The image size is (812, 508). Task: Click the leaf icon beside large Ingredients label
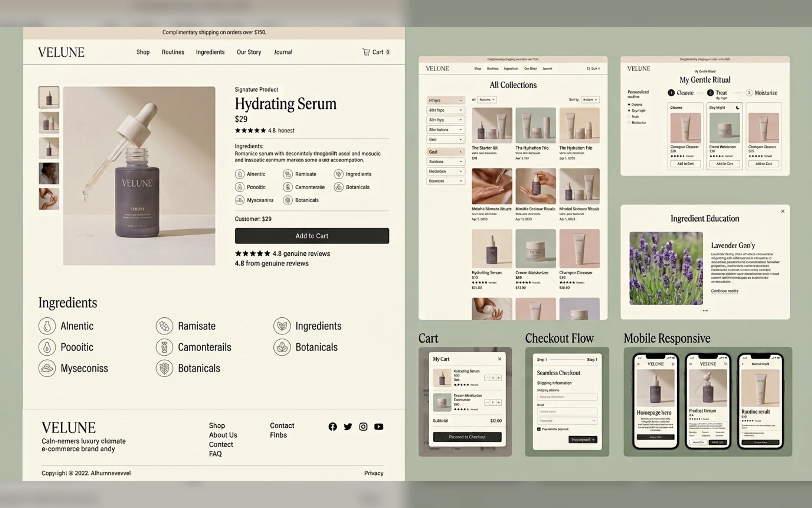tap(282, 326)
